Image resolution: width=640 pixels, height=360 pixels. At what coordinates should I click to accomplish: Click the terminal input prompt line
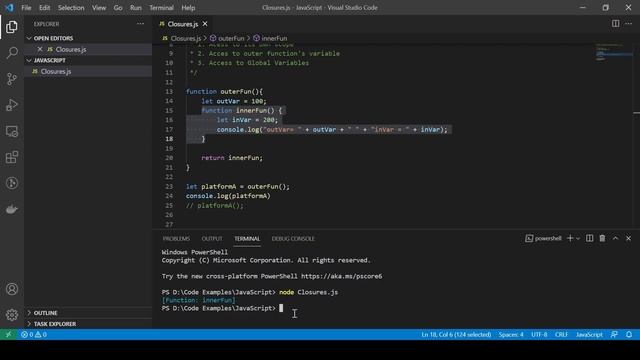tap(222, 308)
